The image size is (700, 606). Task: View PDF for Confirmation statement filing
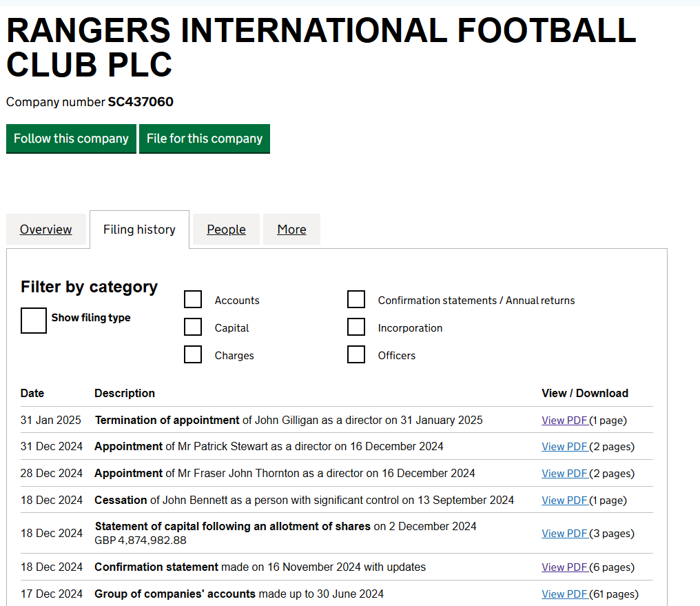[x=565, y=567]
